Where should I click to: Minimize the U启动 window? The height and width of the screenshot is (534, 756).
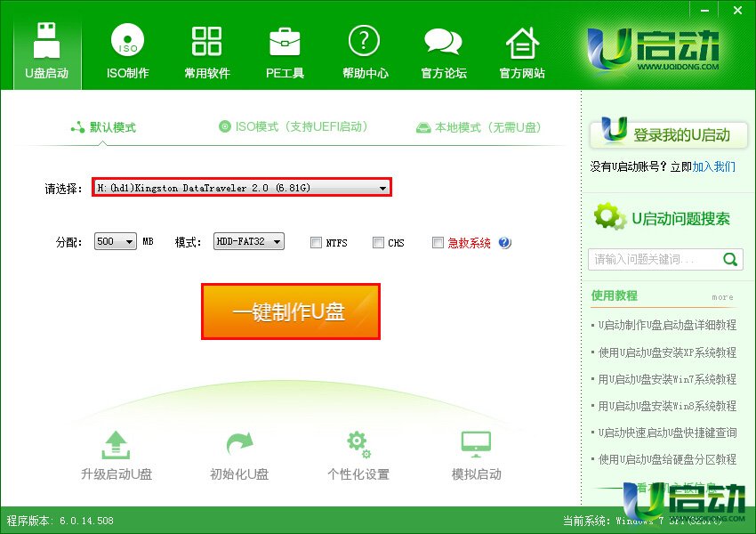coord(705,10)
